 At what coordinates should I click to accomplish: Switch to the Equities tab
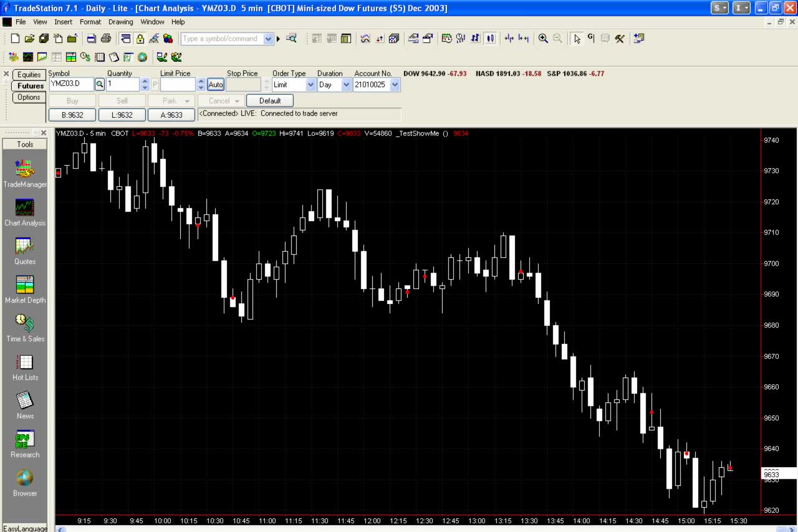(x=29, y=75)
